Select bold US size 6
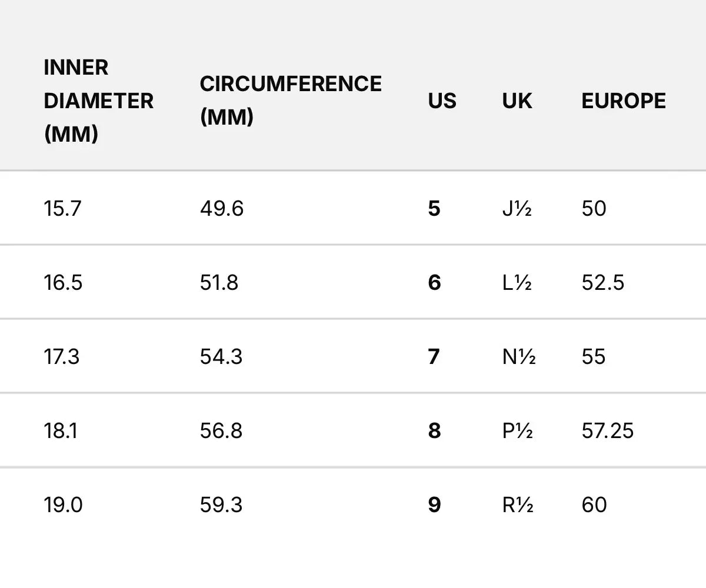The image size is (706, 588). [x=434, y=283]
